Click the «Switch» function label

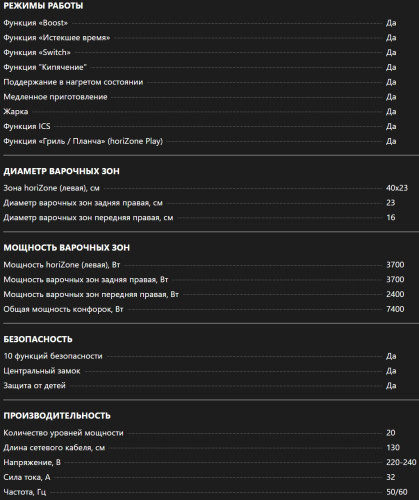[x=37, y=52]
